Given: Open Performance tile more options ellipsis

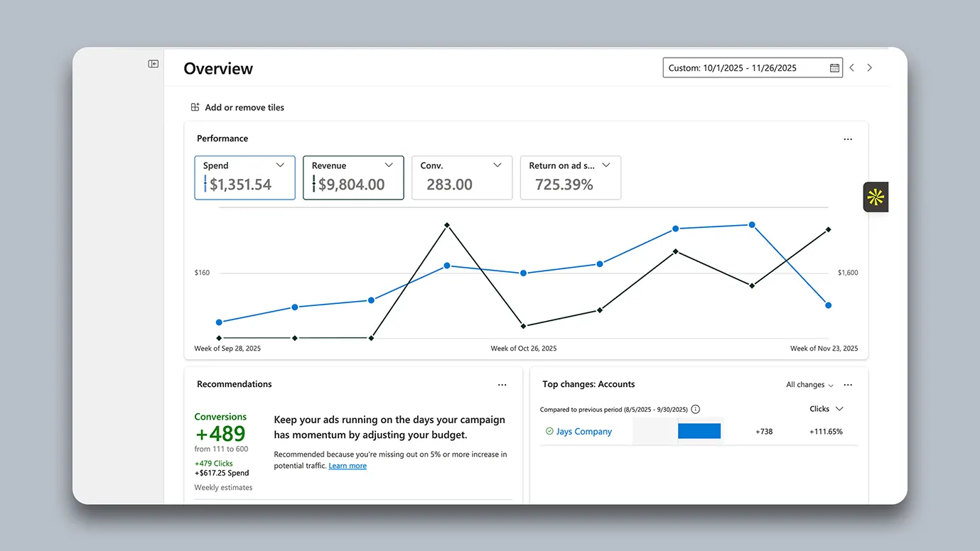Looking at the screenshot, I should (x=848, y=139).
